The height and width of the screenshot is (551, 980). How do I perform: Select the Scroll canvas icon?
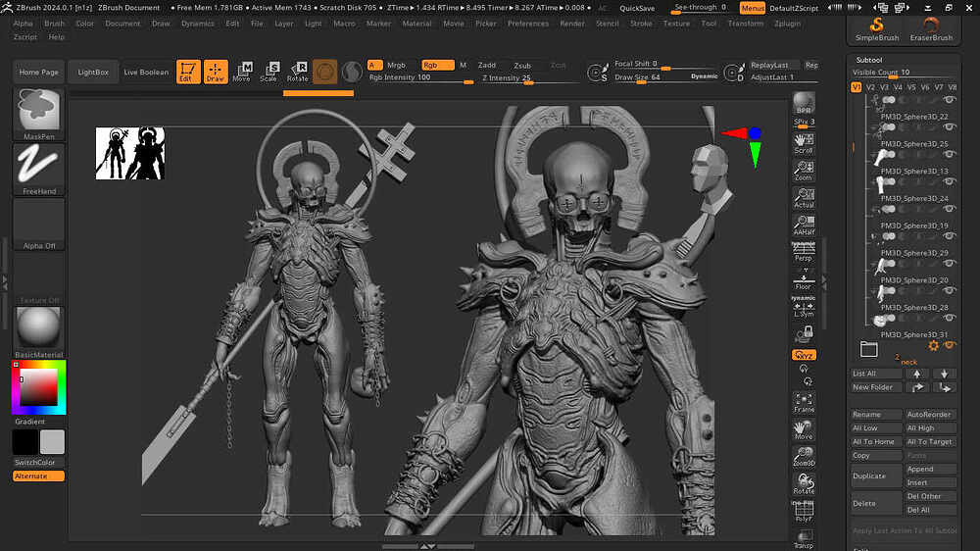(804, 143)
